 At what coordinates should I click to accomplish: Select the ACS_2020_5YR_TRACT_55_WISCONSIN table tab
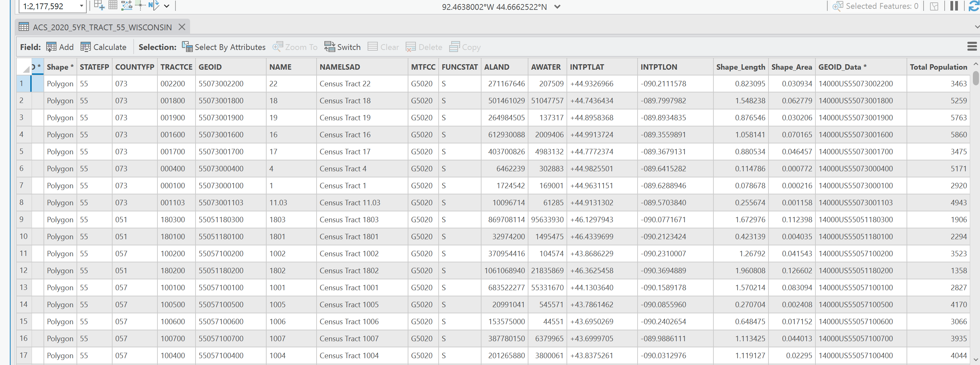pos(102,28)
